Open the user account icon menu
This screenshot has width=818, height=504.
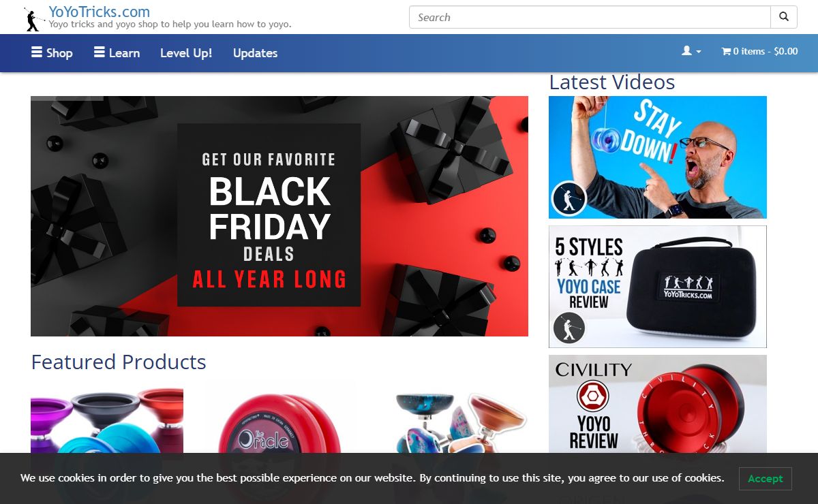pos(686,51)
